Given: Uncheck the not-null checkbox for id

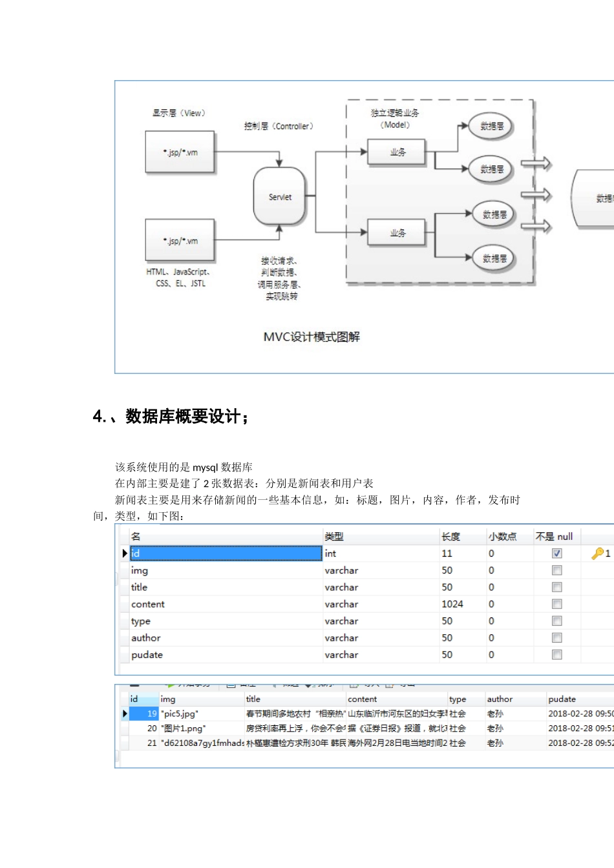Looking at the screenshot, I should [556, 553].
